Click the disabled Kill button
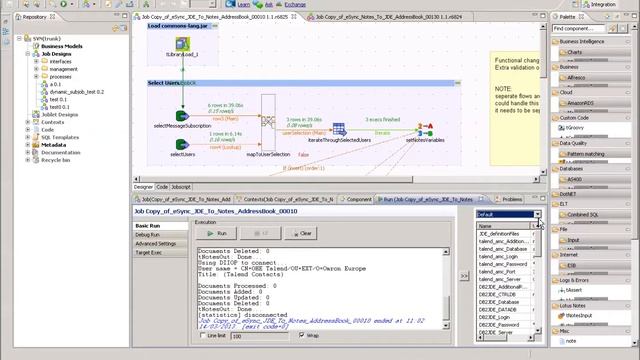The width and height of the screenshot is (640, 360). 260,233
